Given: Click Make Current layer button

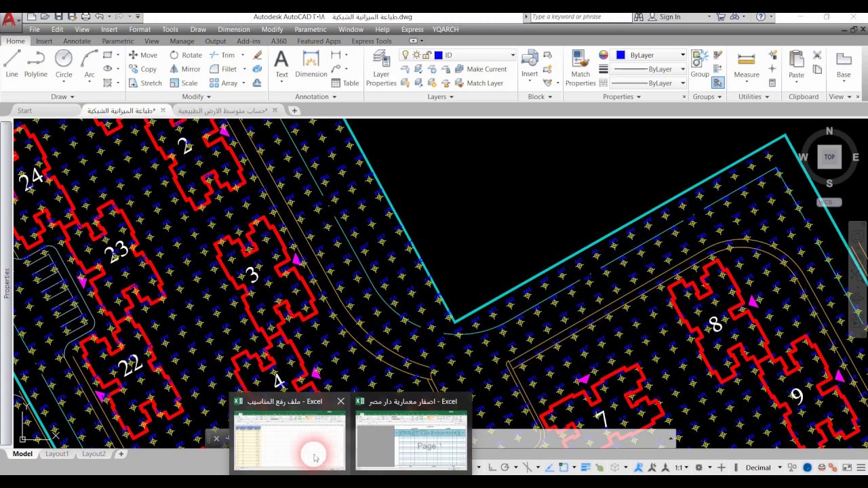Looking at the screenshot, I should (480, 69).
